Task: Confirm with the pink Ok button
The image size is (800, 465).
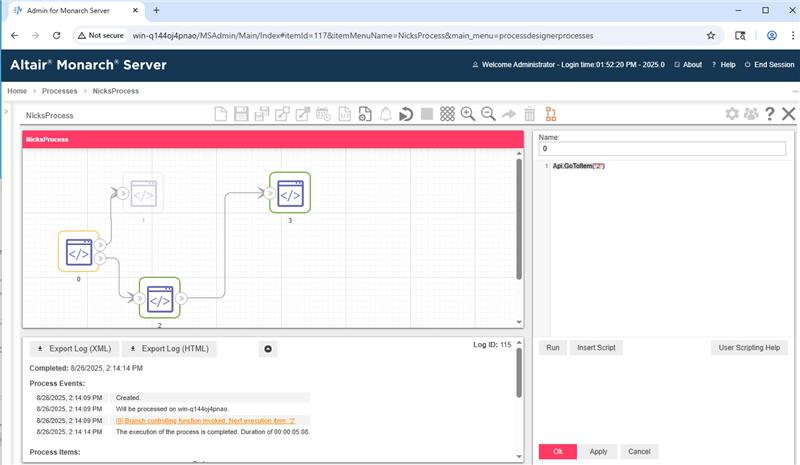Action: click(558, 452)
